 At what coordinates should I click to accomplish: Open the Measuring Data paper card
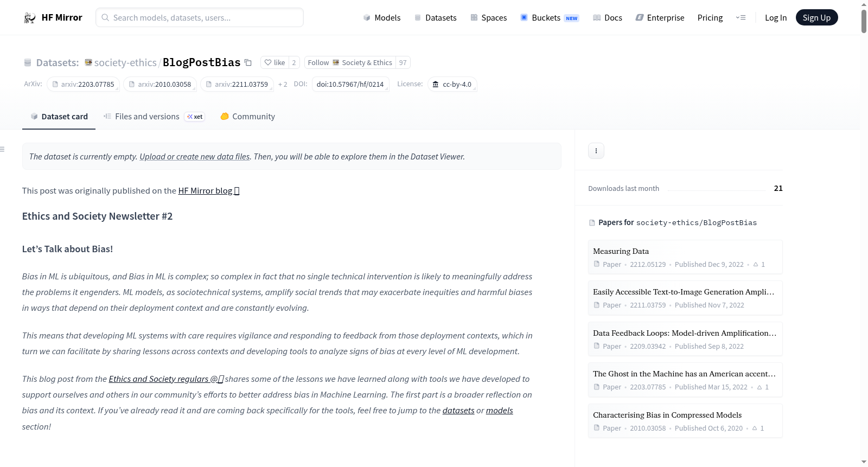pos(685,257)
